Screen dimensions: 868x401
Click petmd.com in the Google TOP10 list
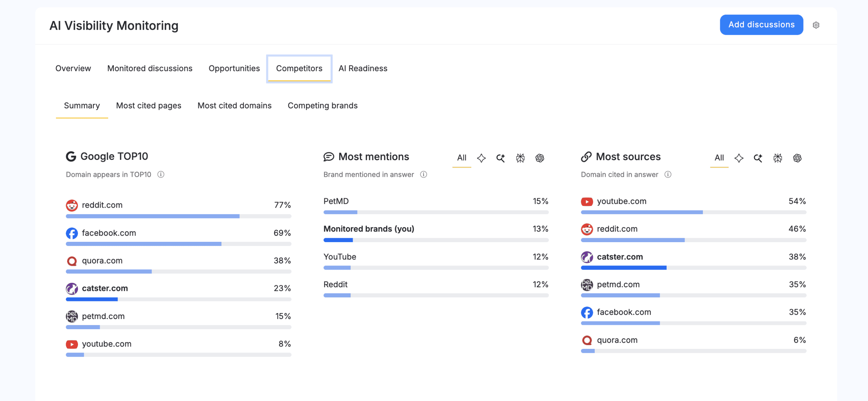coord(103,316)
